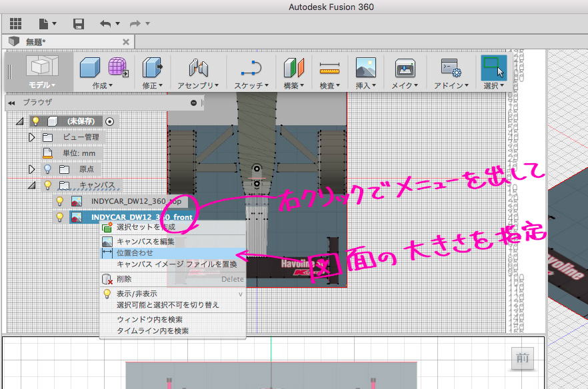588x389 pixels.
Task: Undo the last action
Action: pyautogui.click(x=105, y=23)
